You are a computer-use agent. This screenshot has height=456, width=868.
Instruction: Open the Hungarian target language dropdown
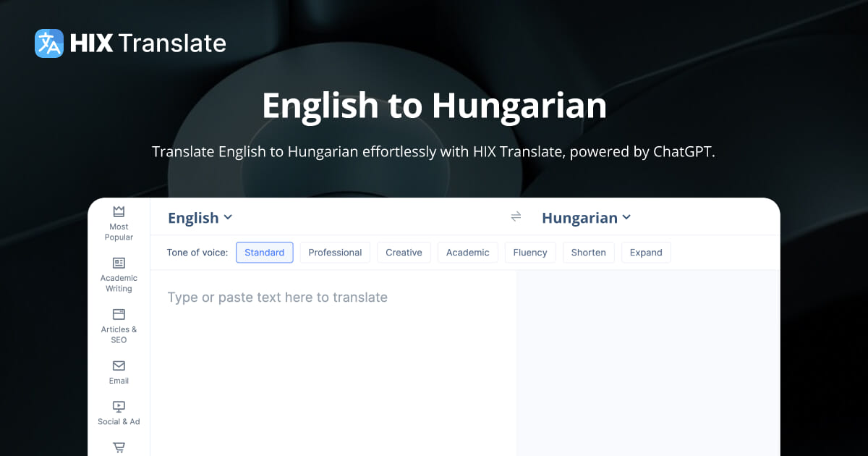click(586, 217)
